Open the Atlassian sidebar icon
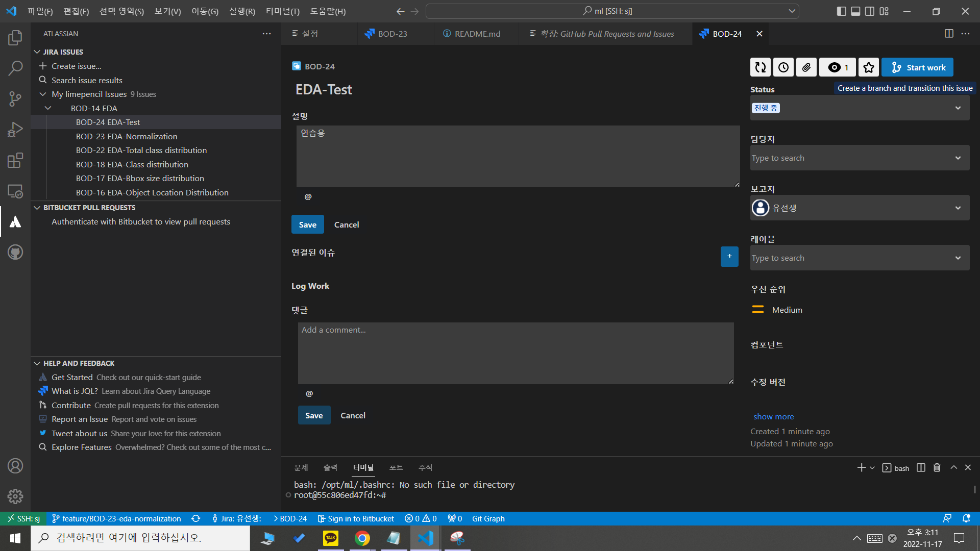The width and height of the screenshot is (980, 551). coord(15,222)
